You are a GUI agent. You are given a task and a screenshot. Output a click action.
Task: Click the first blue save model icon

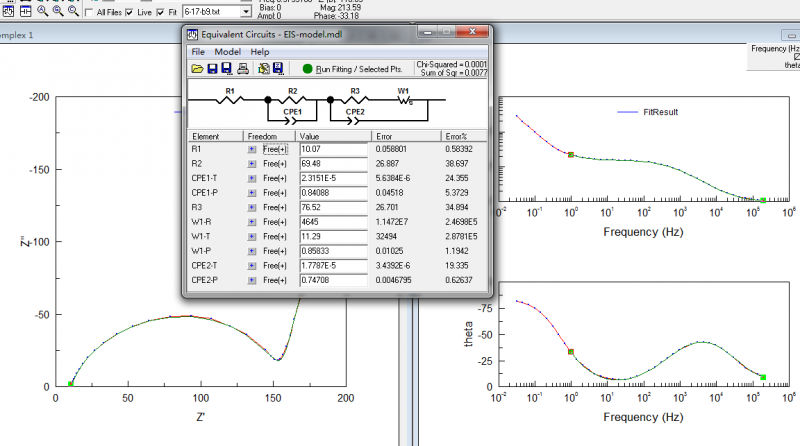(x=212, y=69)
